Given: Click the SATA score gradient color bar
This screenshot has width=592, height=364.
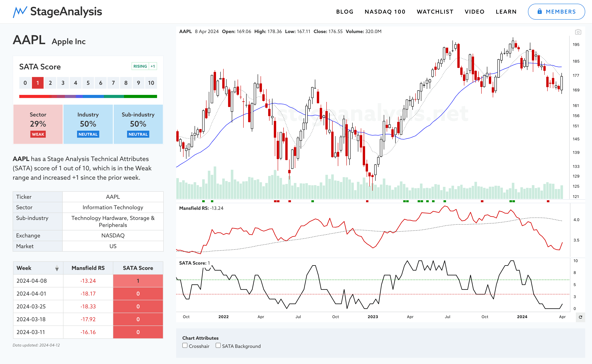Looking at the screenshot, I should pyautogui.click(x=88, y=96).
